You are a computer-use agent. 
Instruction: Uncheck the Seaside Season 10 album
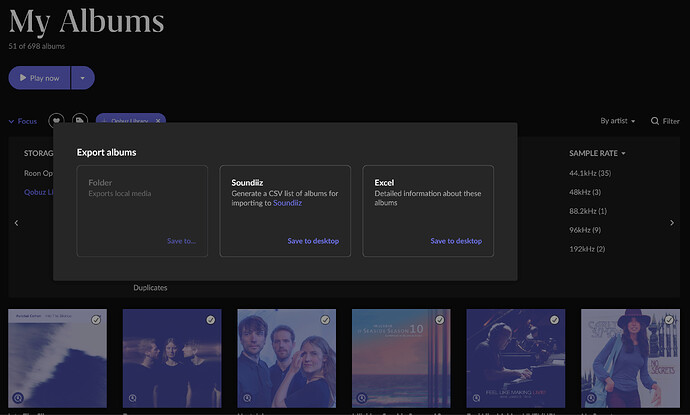[x=440, y=320]
